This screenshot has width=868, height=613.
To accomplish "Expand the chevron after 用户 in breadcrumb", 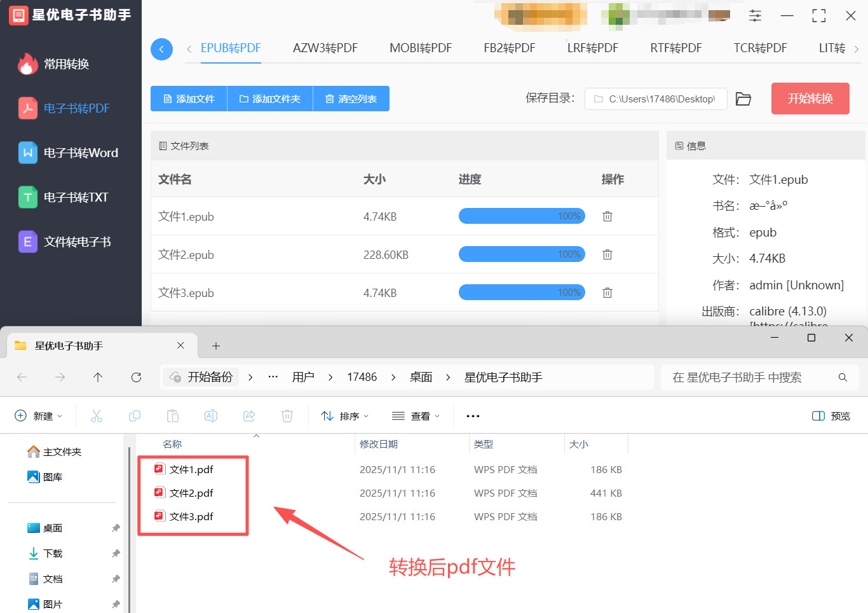I will [330, 377].
